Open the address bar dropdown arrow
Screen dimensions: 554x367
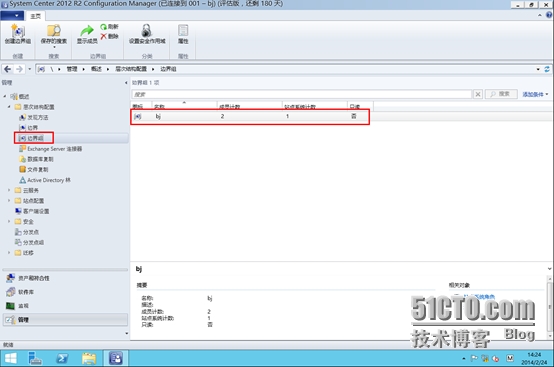pos(538,69)
